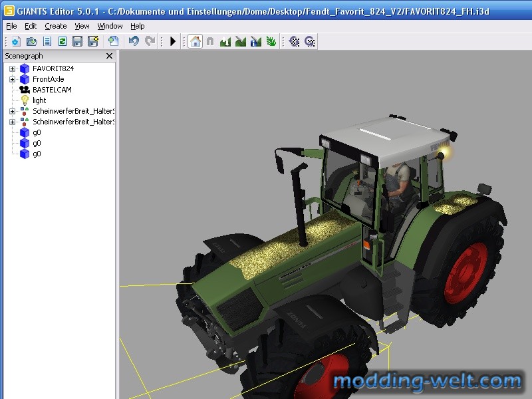Screen dimensions: 532x399
Task: Click the second checkered sphere toolbar icon
Action: coord(310,41)
